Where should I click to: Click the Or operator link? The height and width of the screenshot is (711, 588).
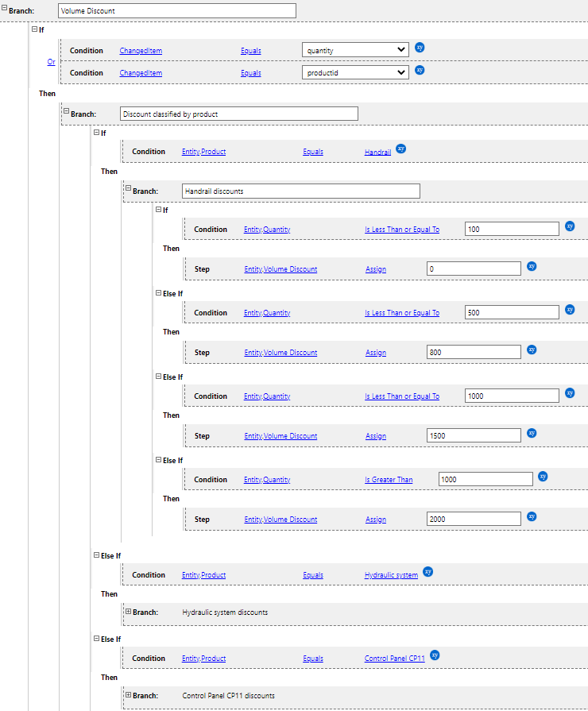pyautogui.click(x=51, y=62)
